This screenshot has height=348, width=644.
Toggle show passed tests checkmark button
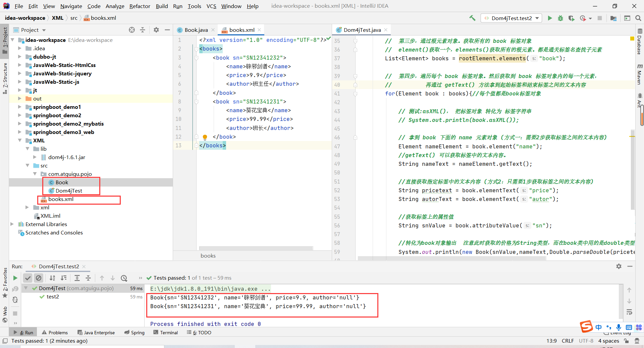click(28, 278)
